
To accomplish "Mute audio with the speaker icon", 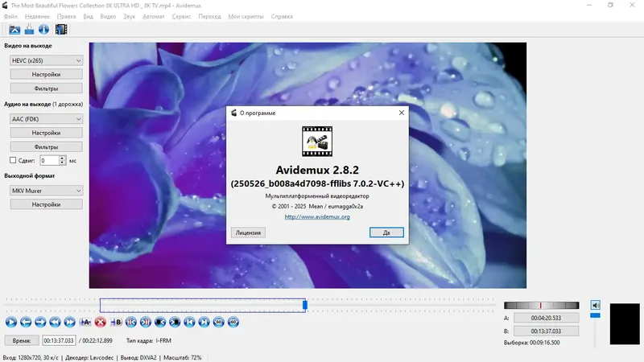I will [596, 305].
